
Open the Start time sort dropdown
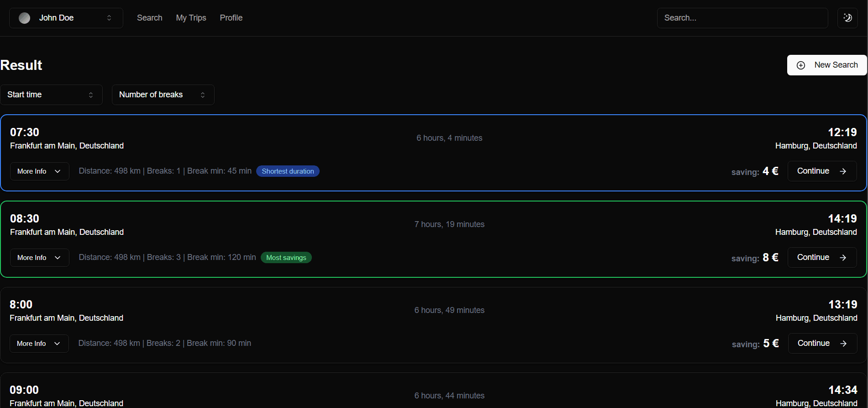(x=51, y=95)
